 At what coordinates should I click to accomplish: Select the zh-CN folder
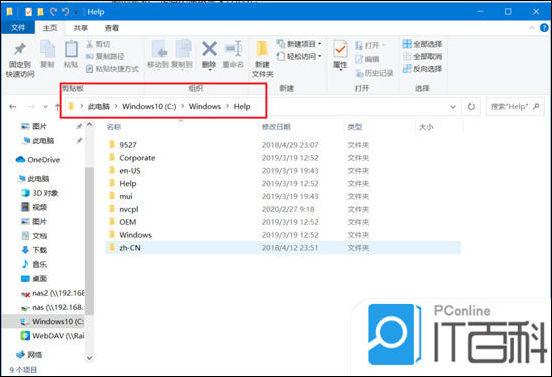(283, 248)
